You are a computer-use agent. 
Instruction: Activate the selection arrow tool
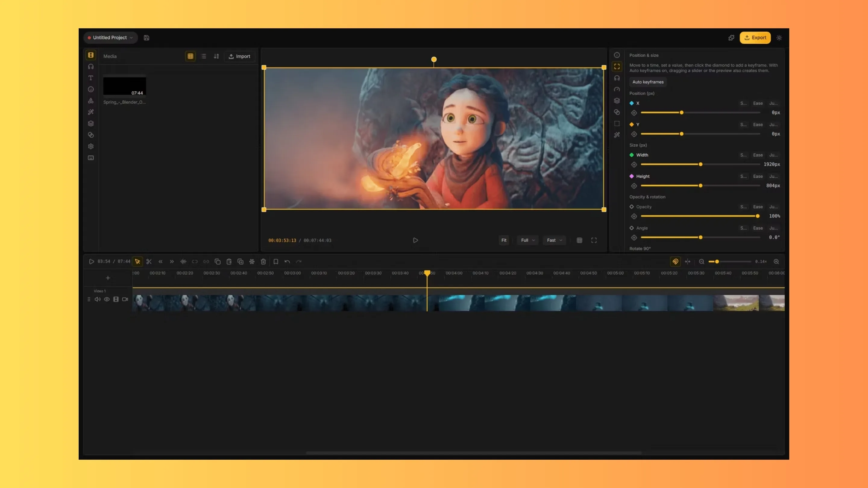coord(137,261)
